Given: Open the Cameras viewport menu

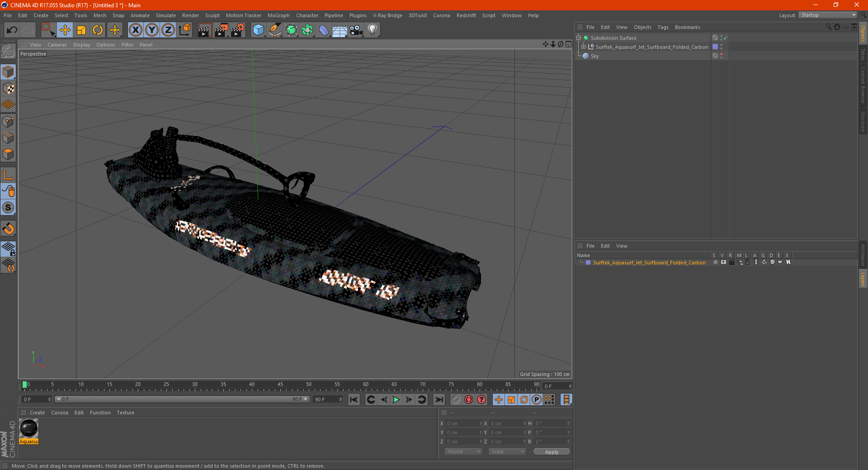Looking at the screenshot, I should coord(57,45).
